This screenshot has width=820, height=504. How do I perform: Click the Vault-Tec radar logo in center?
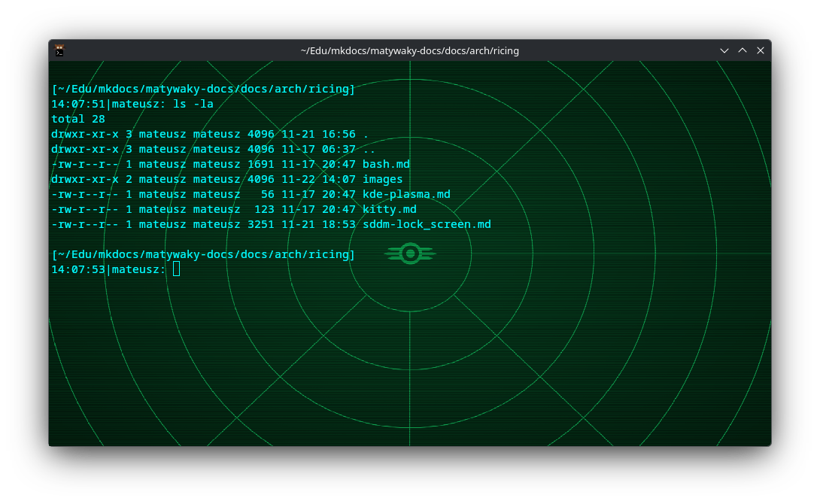click(x=410, y=254)
